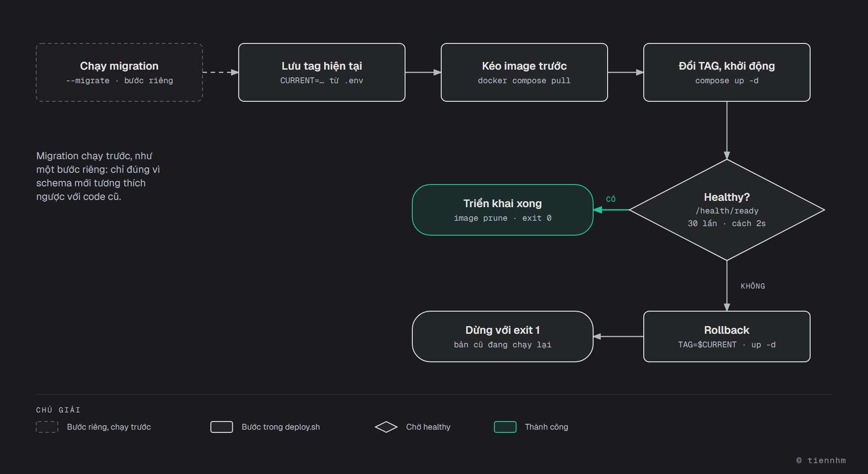Click the "TAG=$CURRENT · up -d" text
Screen dimensions: 868x474
[727, 345]
